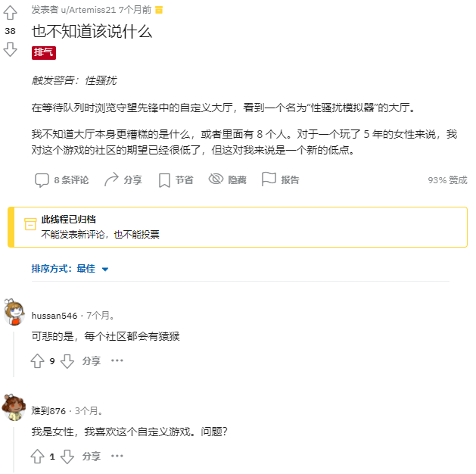The height and width of the screenshot is (474, 476).
Task: Share hussan546's comment via 分享
Action: [92, 361]
